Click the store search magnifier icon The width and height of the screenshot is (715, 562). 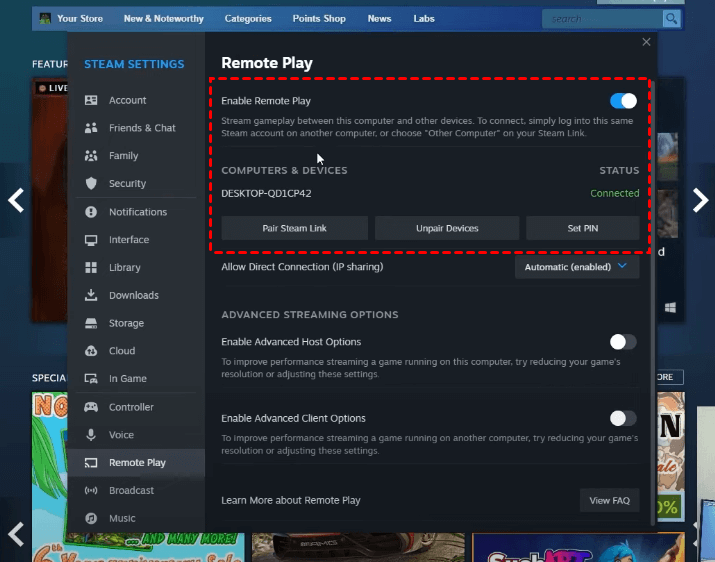(671, 19)
